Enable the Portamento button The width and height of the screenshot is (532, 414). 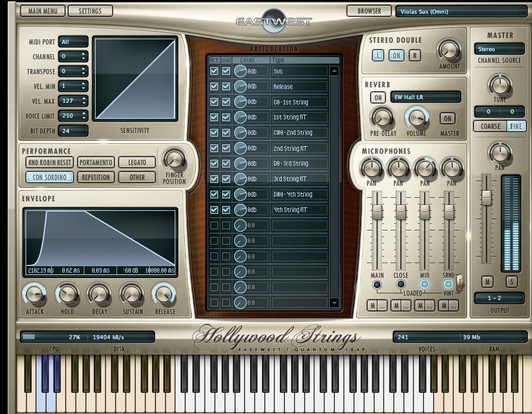(x=96, y=162)
